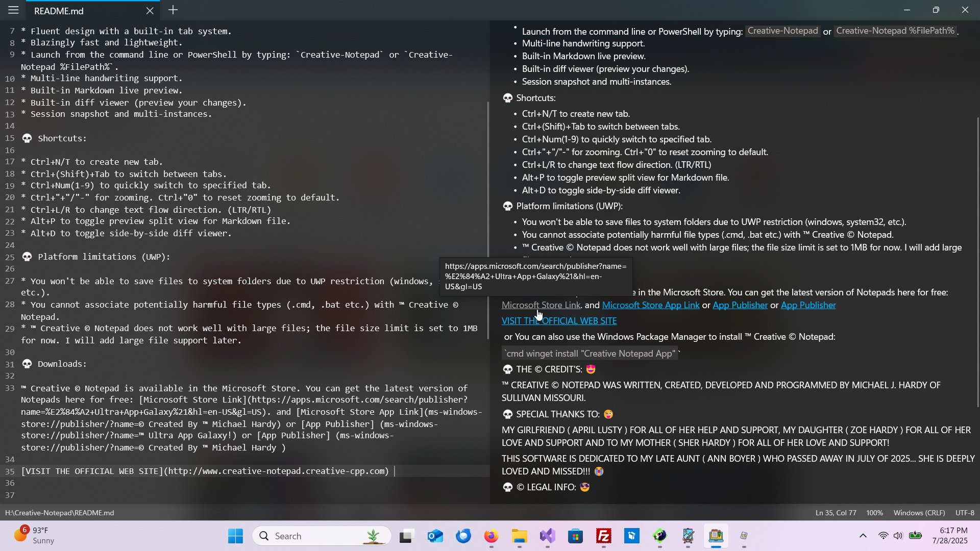The image size is (980, 551).
Task: Click 'Platform limitations (UWP):' in editor
Action: 104,257
